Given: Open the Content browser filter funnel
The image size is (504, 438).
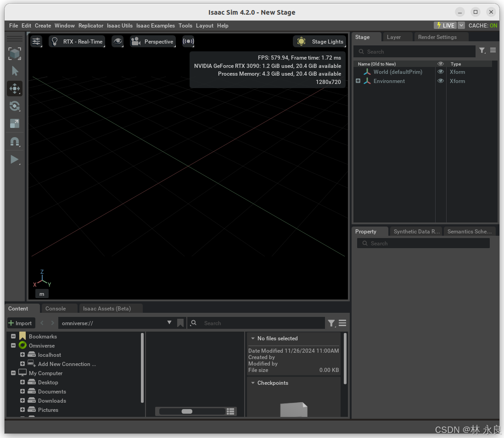Looking at the screenshot, I should (331, 323).
